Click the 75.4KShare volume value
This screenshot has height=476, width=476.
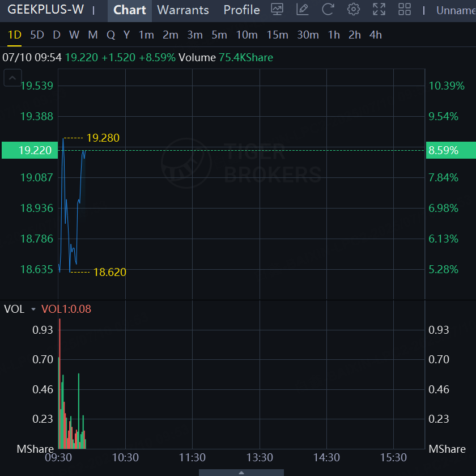(246, 57)
